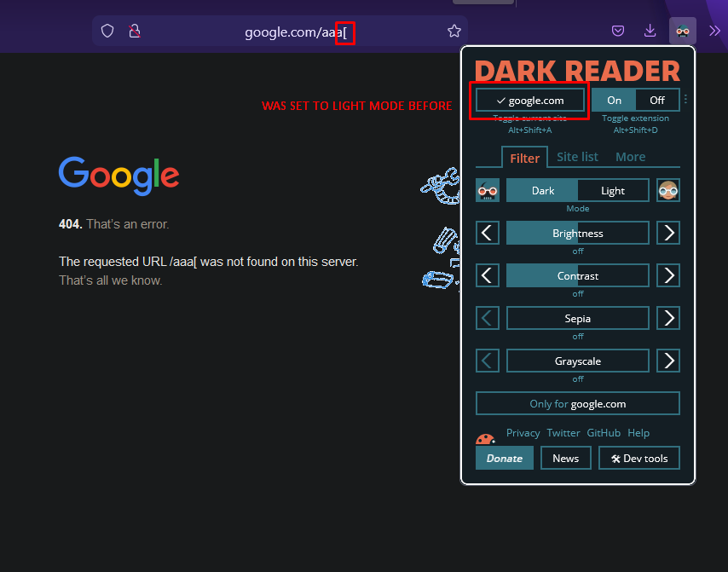Click the address bar showing google.com/aaa[
This screenshot has height=572, width=728.
click(280, 31)
